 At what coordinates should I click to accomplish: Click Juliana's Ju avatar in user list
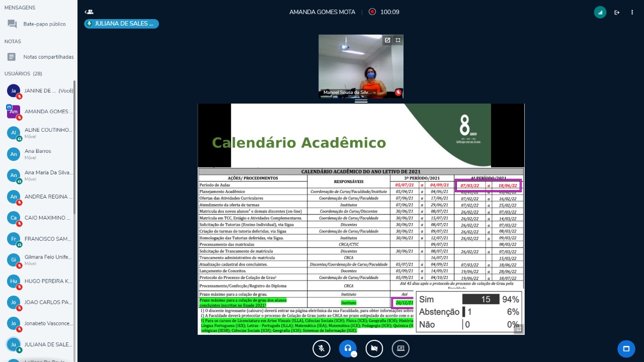coord(14,344)
